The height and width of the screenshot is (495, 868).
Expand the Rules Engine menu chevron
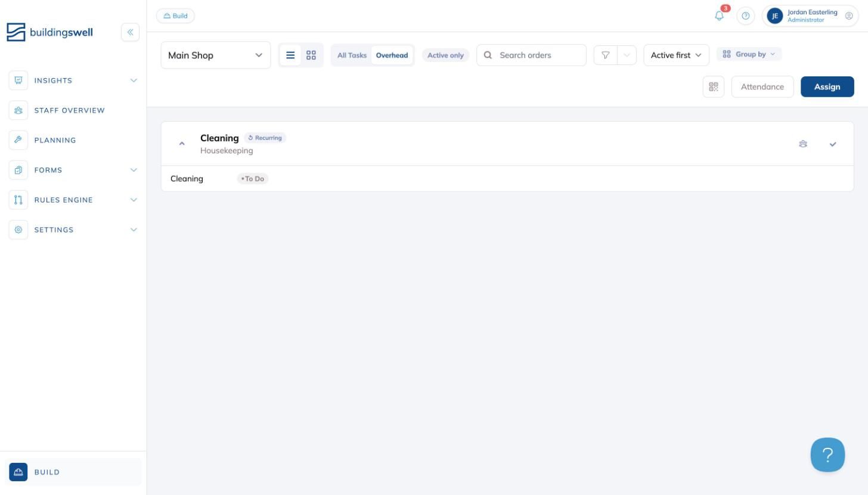click(134, 200)
